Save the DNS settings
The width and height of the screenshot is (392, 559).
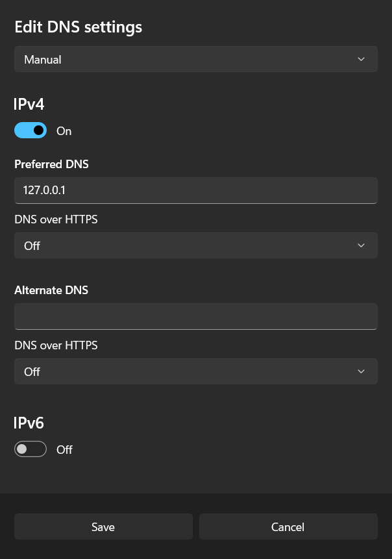coord(103,527)
